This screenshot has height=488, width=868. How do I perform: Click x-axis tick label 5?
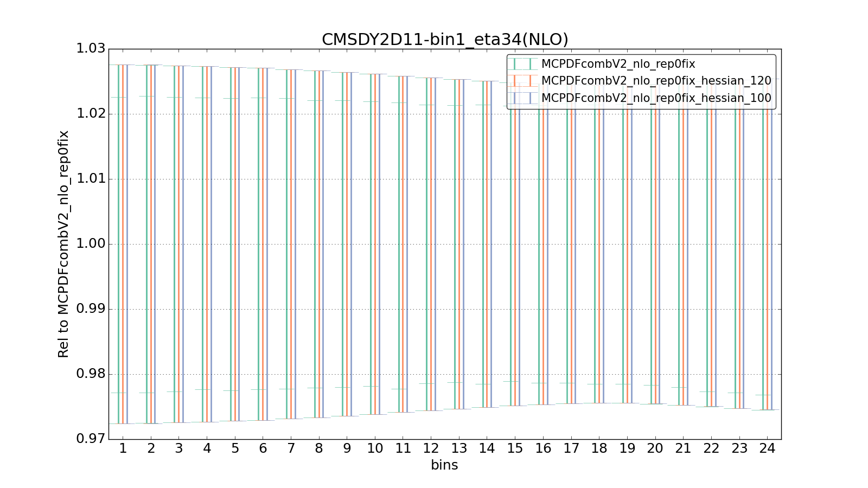235,448
